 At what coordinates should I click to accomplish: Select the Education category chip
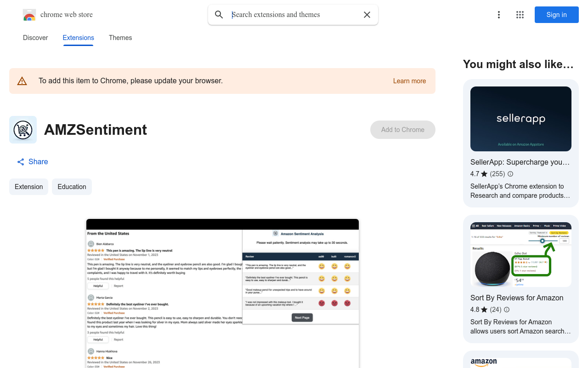72,187
